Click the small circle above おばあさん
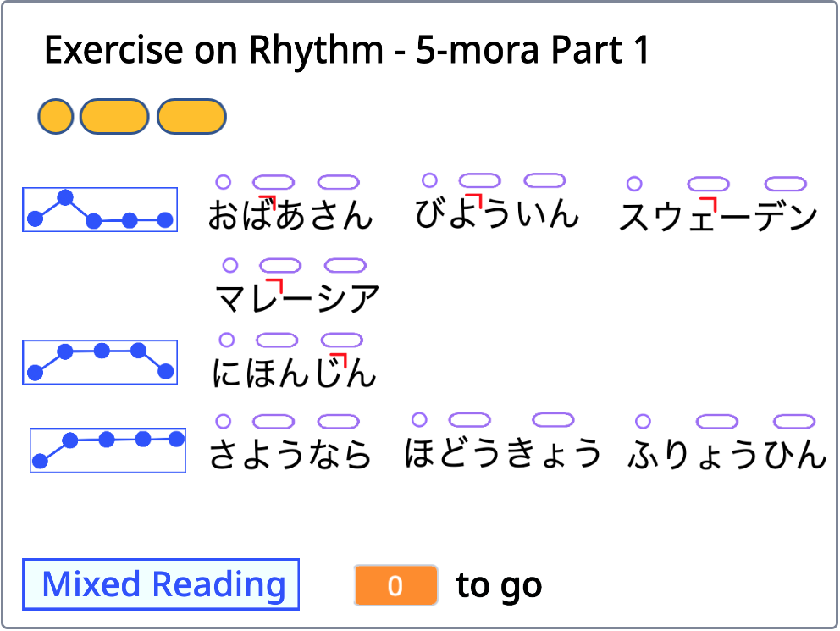Viewport: 840px width, 631px height. click(224, 181)
